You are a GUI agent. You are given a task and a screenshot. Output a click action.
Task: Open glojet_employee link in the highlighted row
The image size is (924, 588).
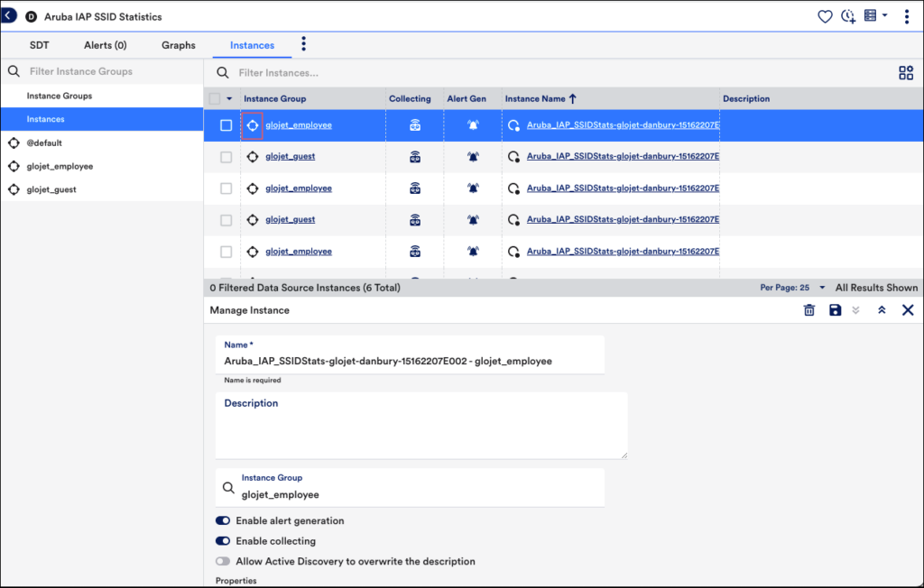(x=299, y=125)
